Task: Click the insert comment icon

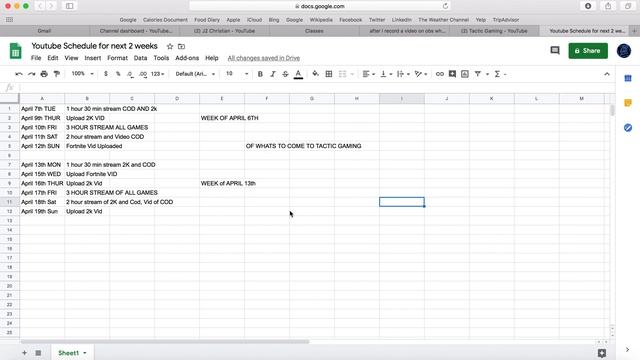Action: [452, 74]
